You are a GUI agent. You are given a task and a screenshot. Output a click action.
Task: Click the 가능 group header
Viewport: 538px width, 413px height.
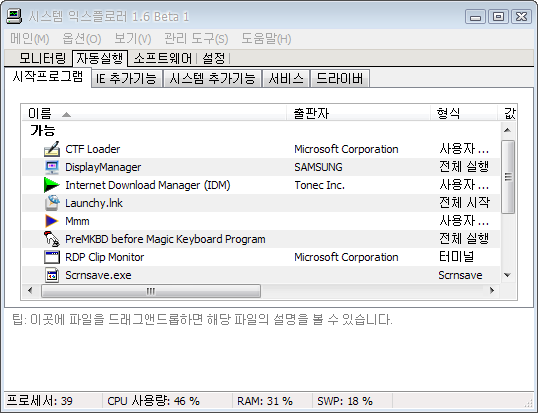click(43, 130)
